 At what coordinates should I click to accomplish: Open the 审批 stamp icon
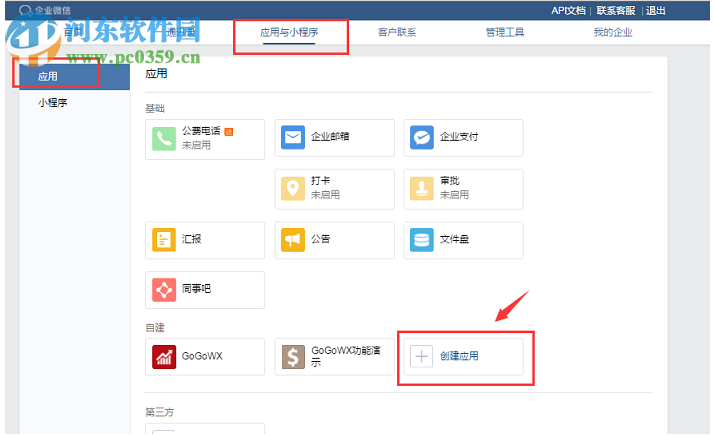(422, 188)
